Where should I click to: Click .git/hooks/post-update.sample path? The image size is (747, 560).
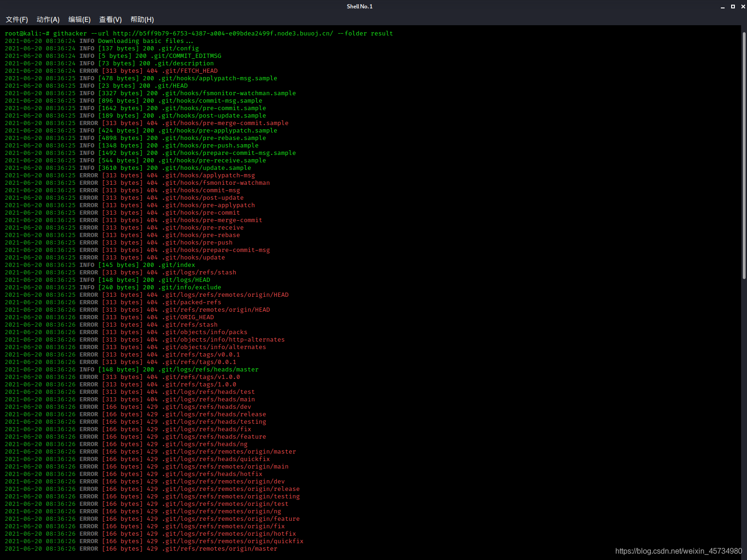click(x=212, y=116)
